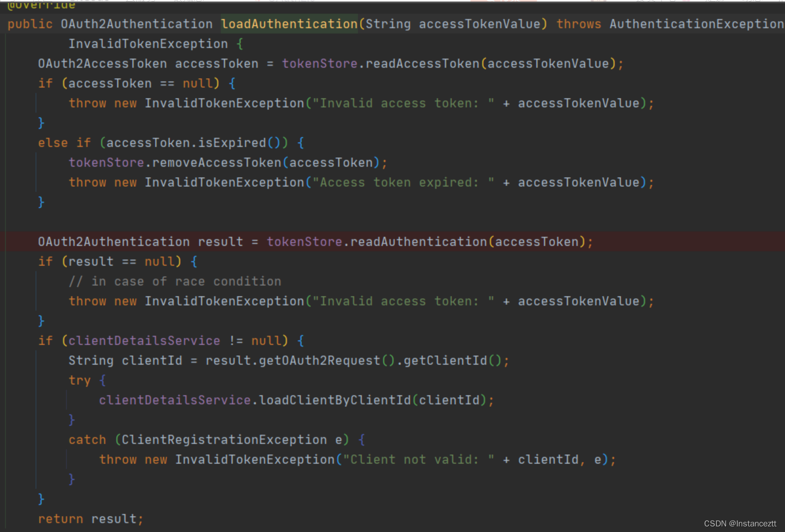Image resolution: width=785 pixels, height=532 pixels.
Task: Click AuthenticationException in the throws clause
Action: 697,24
